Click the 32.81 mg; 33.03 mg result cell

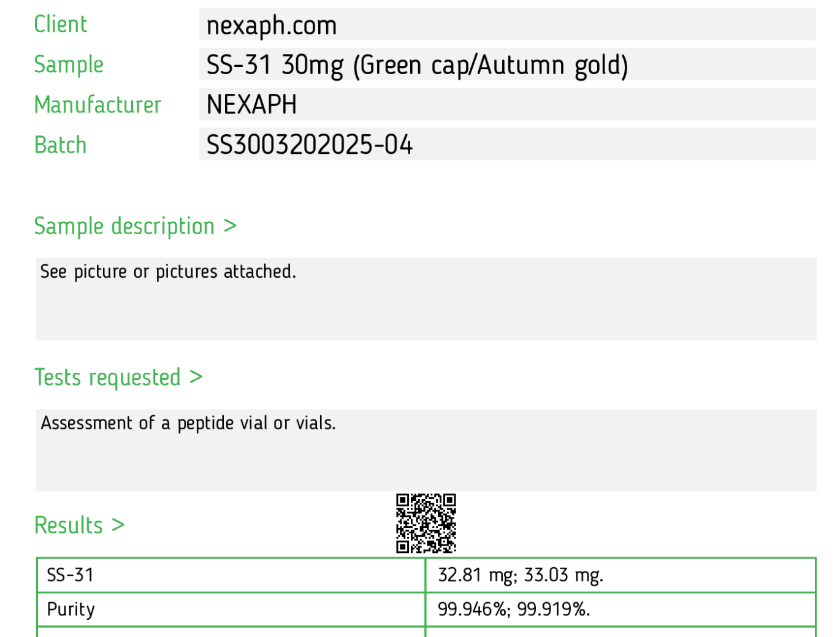(620, 575)
